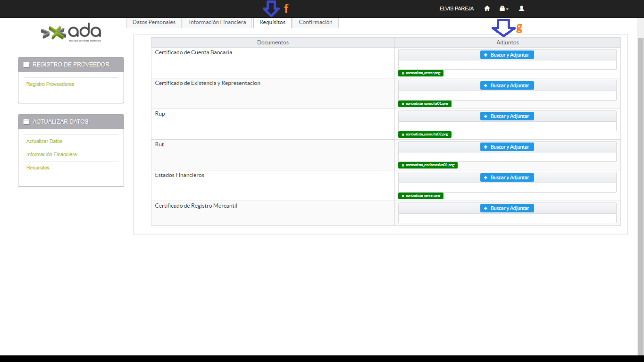The width and height of the screenshot is (644, 362).
Task: Attach file for Rup document
Action: 507,116
